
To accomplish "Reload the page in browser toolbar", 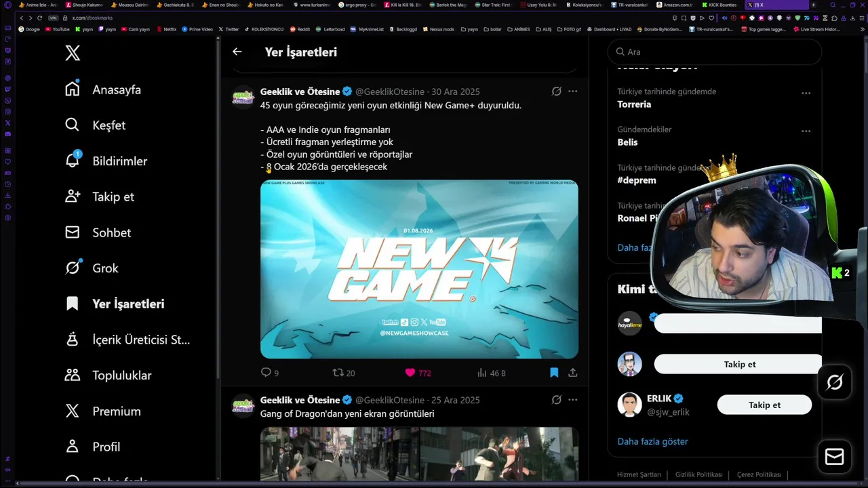I will (x=39, y=18).
